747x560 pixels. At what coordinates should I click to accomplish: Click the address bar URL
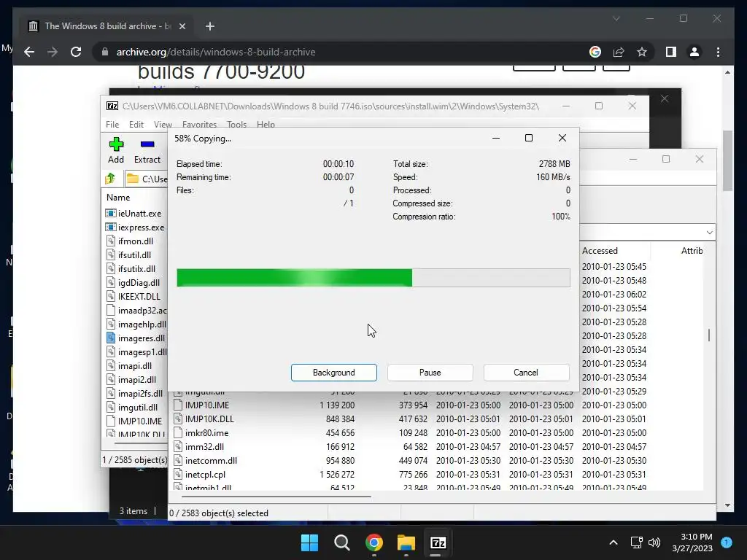[216, 52]
